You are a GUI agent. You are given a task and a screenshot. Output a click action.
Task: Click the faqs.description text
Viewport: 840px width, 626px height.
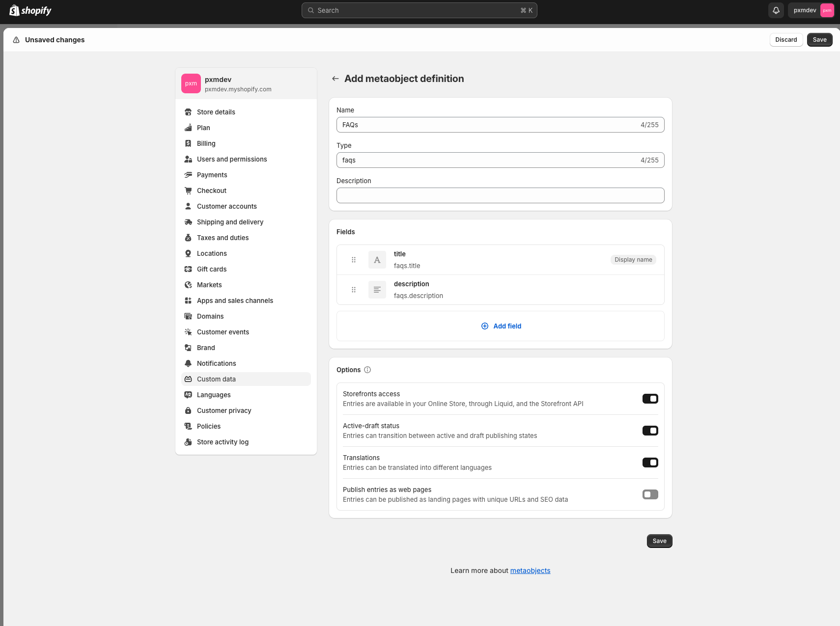[419, 296]
